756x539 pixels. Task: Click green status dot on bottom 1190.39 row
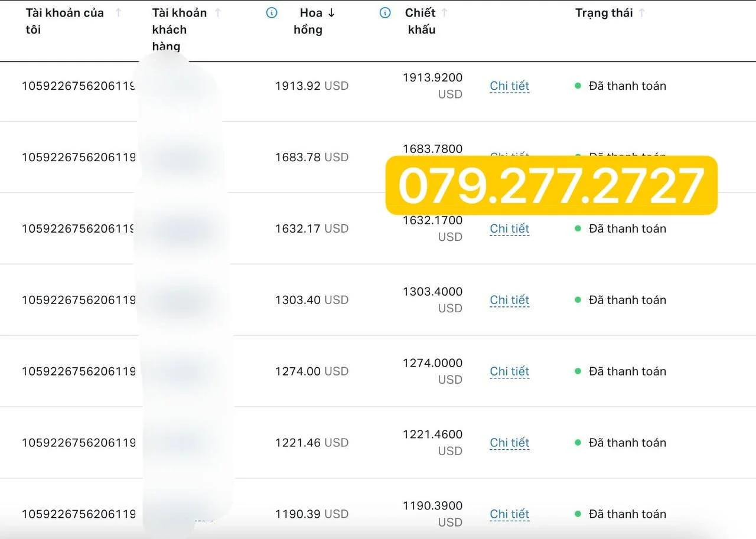578,514
